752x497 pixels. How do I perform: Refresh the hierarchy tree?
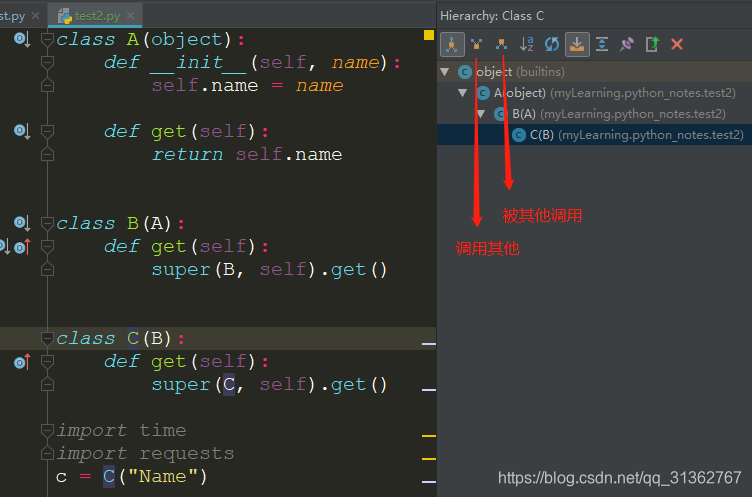(x=552, y=44)
